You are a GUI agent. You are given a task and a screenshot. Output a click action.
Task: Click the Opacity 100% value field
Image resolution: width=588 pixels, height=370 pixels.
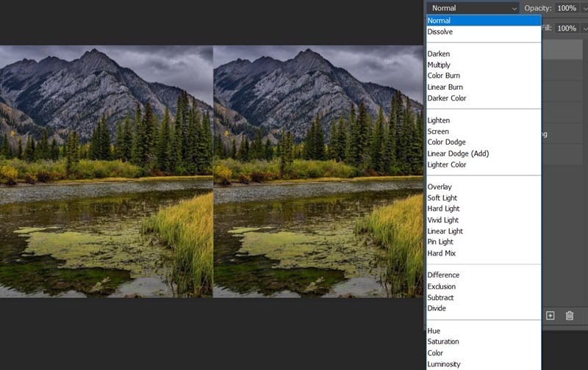click(567, 8)
